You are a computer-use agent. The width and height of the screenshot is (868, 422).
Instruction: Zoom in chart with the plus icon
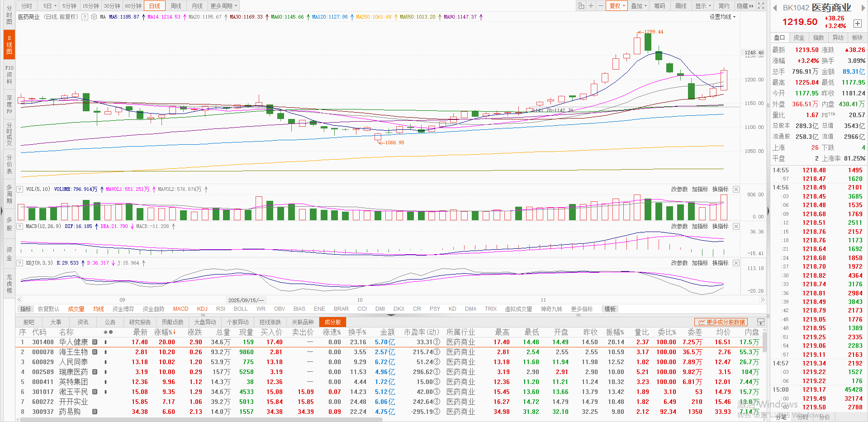[591, 6]
